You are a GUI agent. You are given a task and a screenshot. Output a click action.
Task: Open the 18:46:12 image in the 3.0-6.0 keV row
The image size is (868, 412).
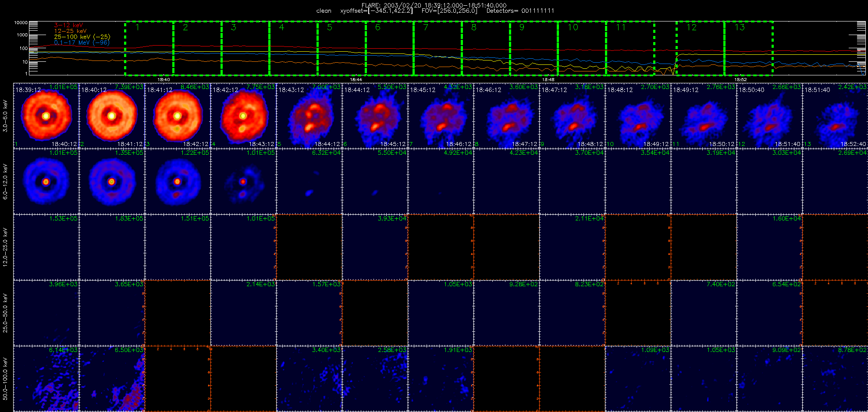pyautogui.click(x=506, y=116)
